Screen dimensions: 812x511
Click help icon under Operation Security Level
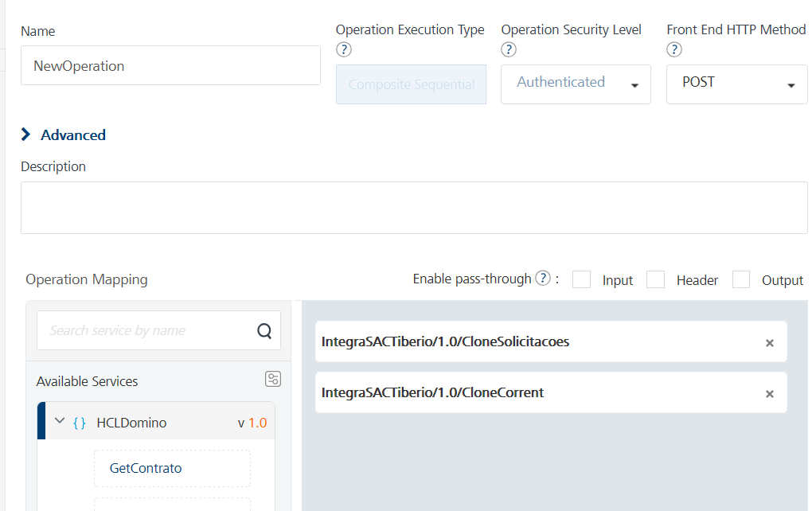[x=509, y=50]
